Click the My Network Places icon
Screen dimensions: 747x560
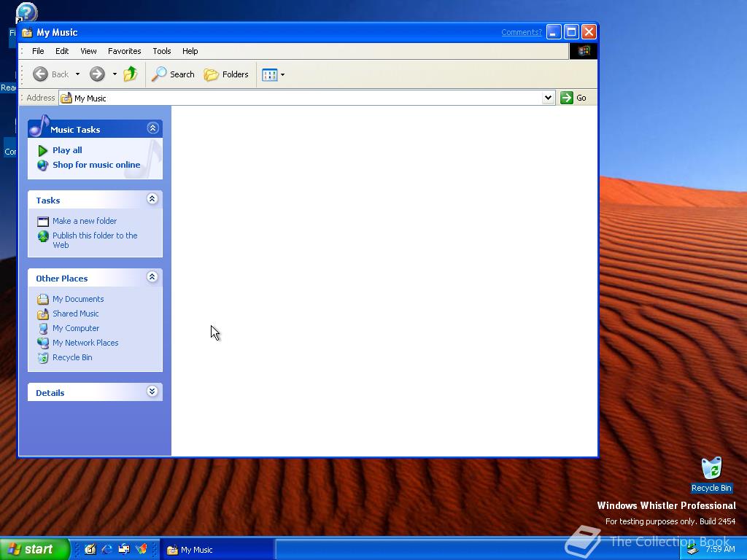(x=43, y=343)
